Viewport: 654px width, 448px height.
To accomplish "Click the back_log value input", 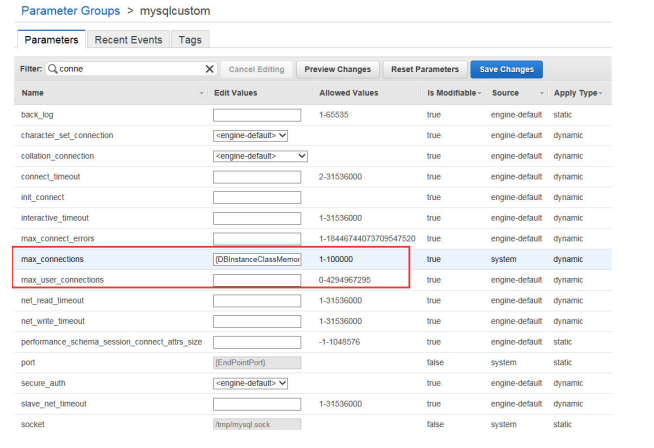I will tap(257, 115).
